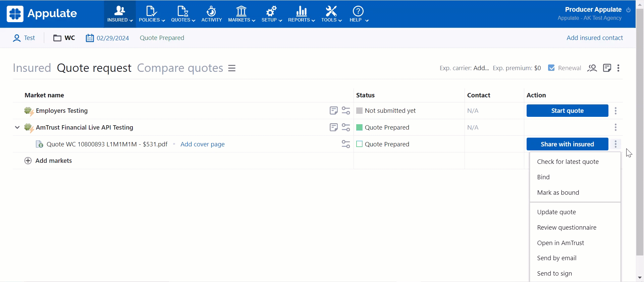Click the hamburger menu beside Compare quotes
Screen dimensions: 644x282
tap(232, 68)
